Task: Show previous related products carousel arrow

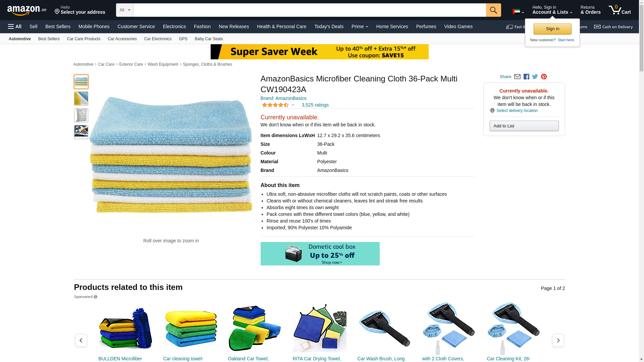Action: pyautogui.click(x=81, y=340)
